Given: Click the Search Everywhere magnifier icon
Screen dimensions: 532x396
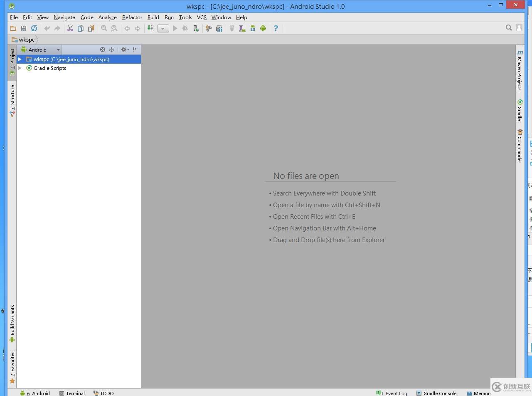Looking at the screenshot, I should tap(509, 27).
